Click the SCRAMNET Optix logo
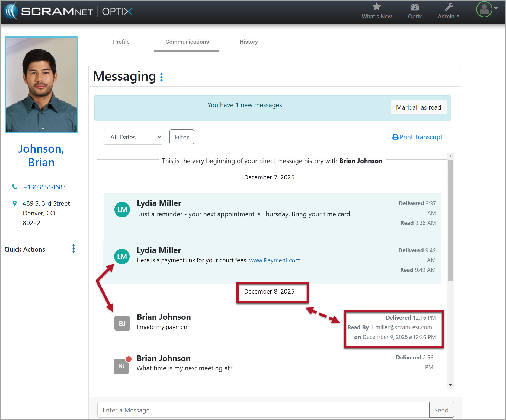Image resolution: width=506 pixels, height=420 pixels. (x=68, y=11)
